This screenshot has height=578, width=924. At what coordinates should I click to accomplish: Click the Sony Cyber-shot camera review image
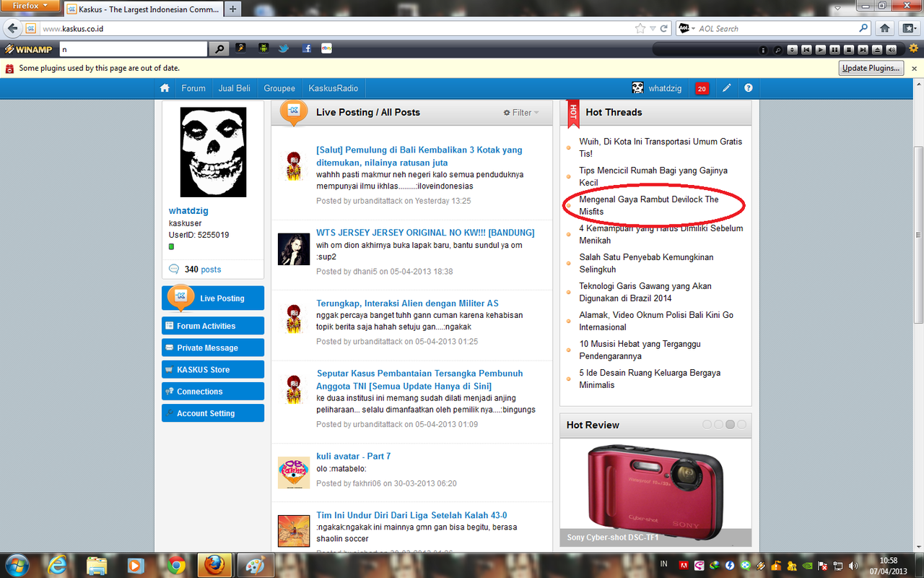[655, 492]
